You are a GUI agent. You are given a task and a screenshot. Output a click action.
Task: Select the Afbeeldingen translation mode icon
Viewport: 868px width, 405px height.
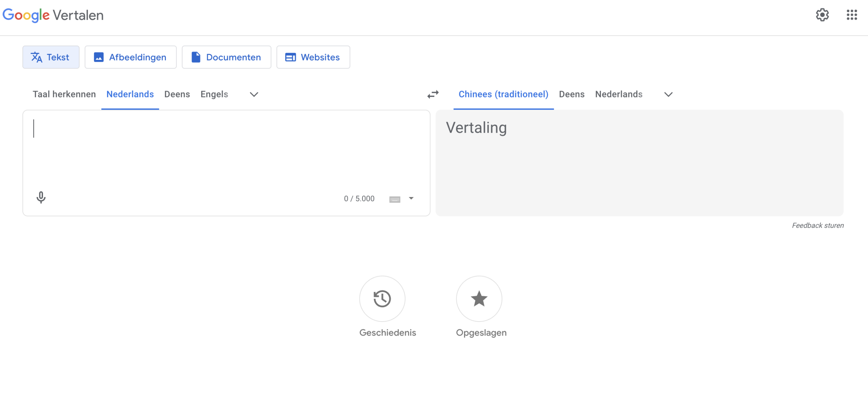[x=99, y=57]
